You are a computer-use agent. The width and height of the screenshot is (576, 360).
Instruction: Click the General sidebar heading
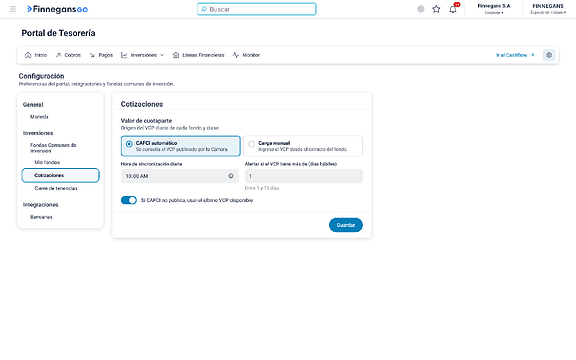pyautogui.click(x=33, y=105)
